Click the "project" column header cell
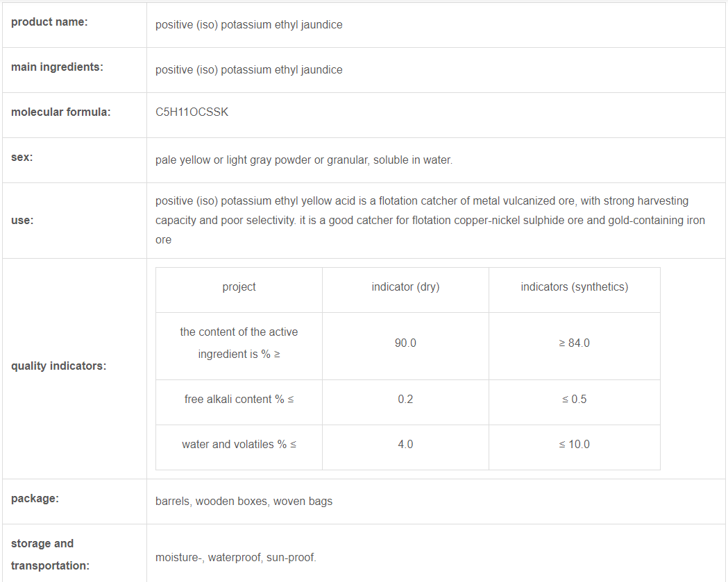 (239, 287)
